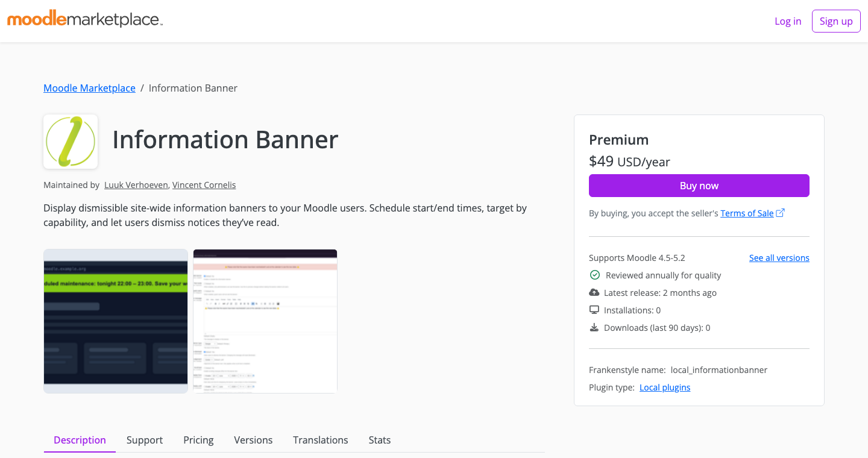Click the Premium heading text

click(618, 140)
